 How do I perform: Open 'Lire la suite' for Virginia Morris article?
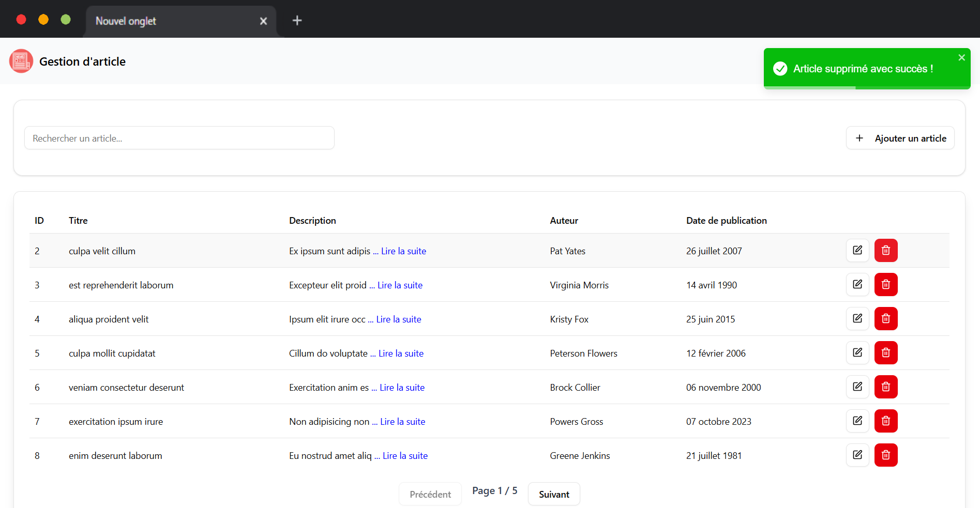coord(400,285)
